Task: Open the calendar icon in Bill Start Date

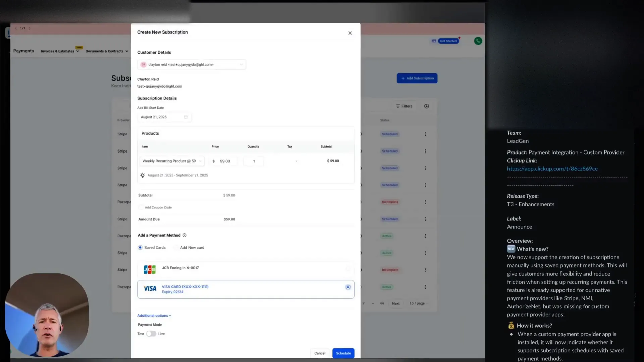Action: pyautogui.click(x=186, y=117)
